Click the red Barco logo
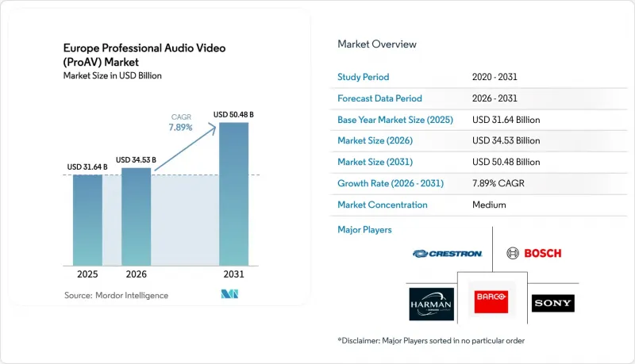Image resolution: width=635 pixels, height=364 pixels. [491, 301]
